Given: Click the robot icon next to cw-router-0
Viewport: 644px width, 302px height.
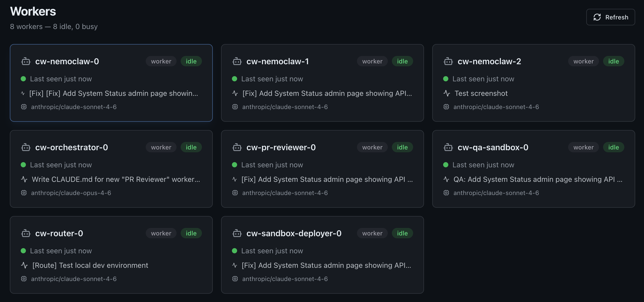Looking at the screenshot, I should (26, 233).
